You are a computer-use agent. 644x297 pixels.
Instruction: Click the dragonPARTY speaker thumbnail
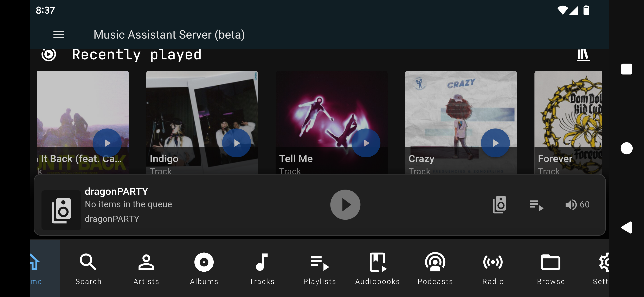click(61, 210)
